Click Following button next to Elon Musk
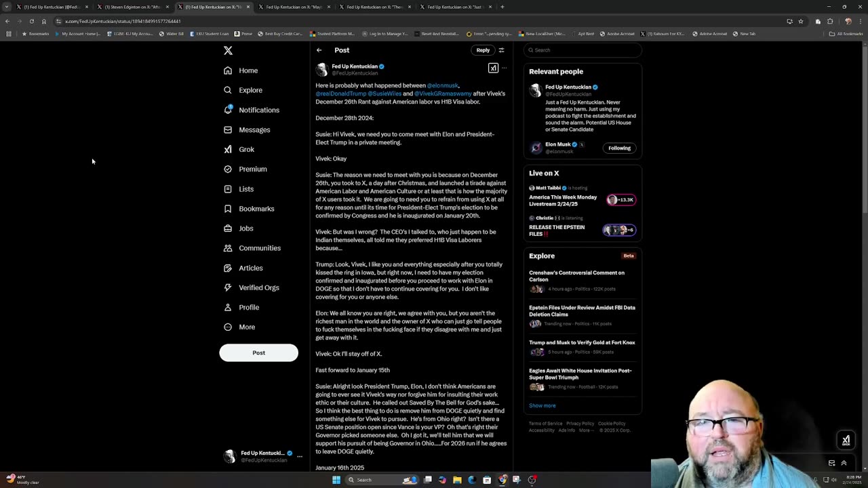Screen dimensions: 868x488 (619, 148)
